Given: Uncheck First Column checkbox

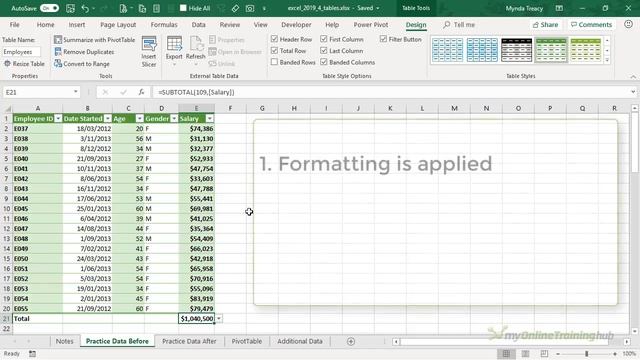Looking at the screenshot, I should click(x=324, y=39).
